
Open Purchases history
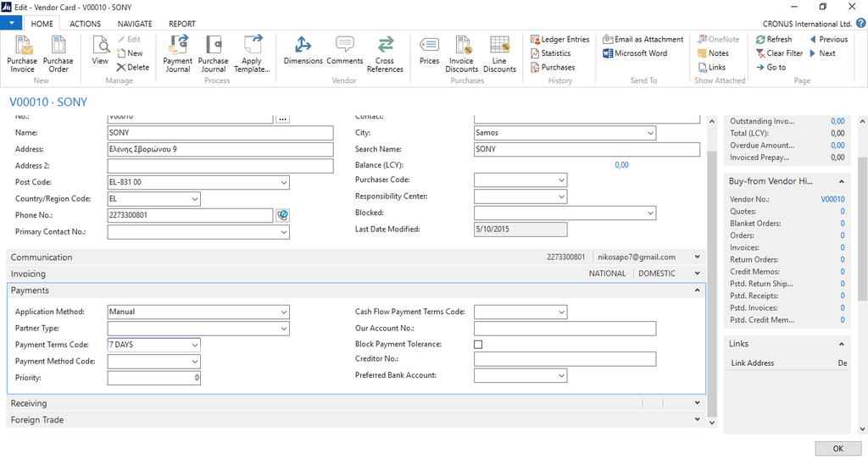(x=553, y=67)
